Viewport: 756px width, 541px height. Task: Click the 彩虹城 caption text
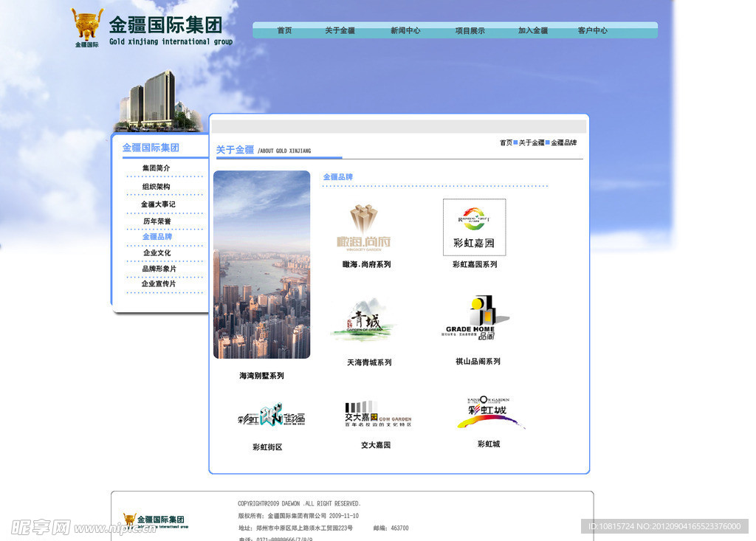click(x=489, y=444)
